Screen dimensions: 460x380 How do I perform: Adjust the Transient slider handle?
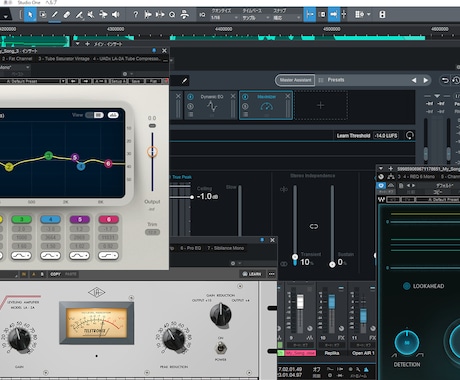click(295, 257)
